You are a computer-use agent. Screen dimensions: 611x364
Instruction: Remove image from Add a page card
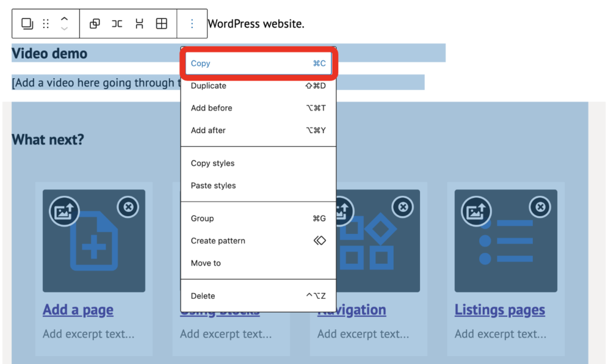coord(128,207)
